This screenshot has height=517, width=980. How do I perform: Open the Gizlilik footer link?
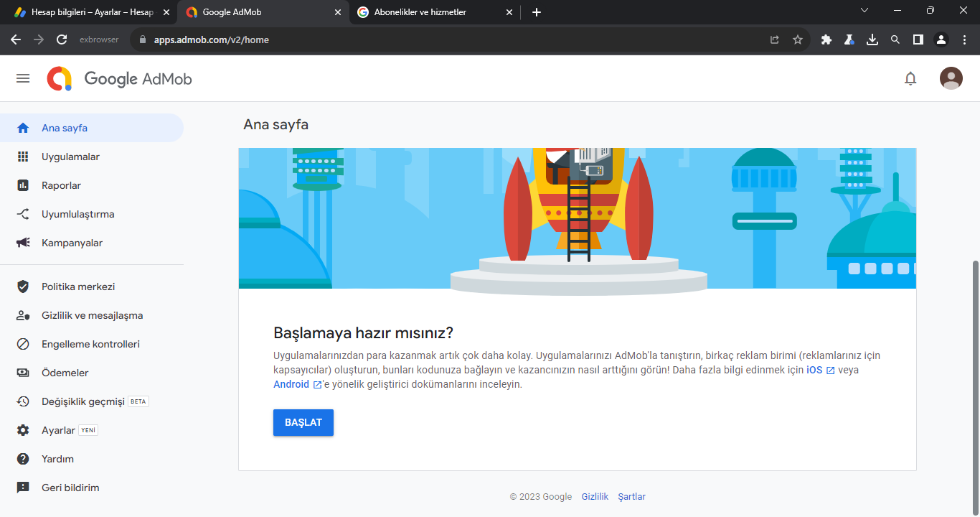[x=595, y=496]
